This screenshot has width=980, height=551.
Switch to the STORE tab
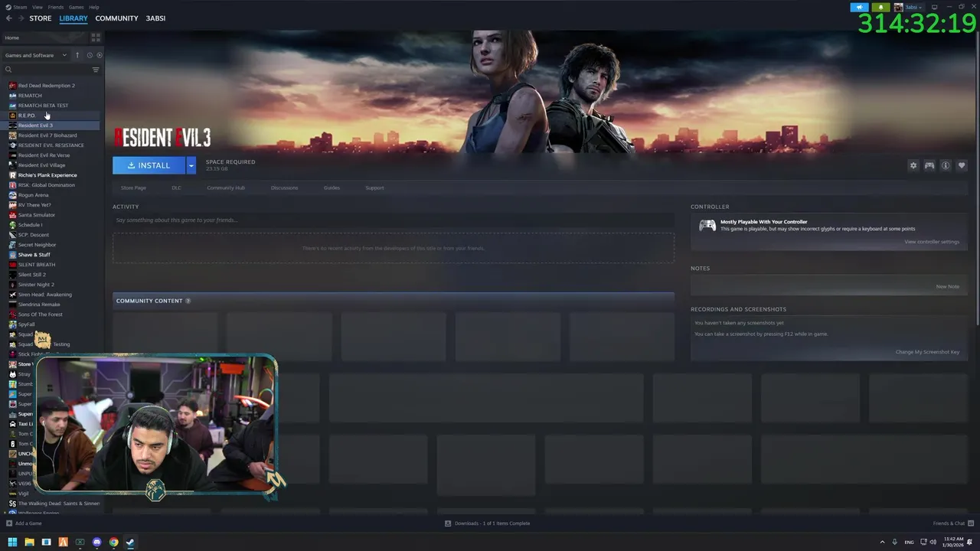pos(41,18)
